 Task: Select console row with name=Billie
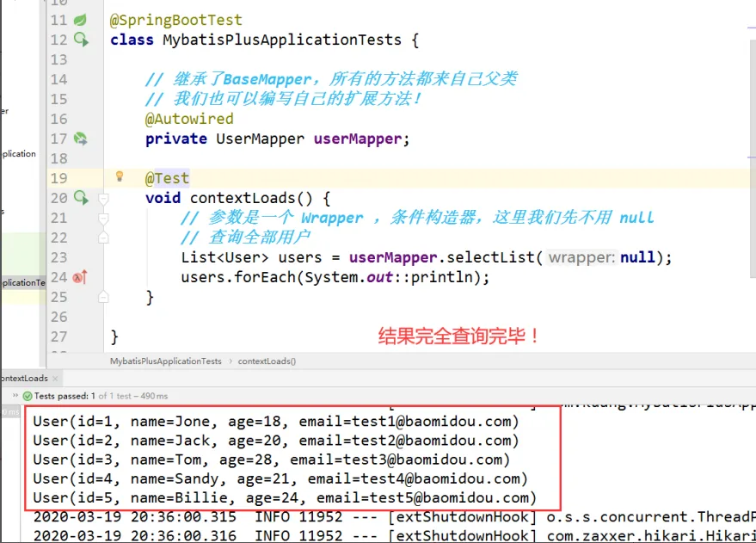(x=285, y=497)
